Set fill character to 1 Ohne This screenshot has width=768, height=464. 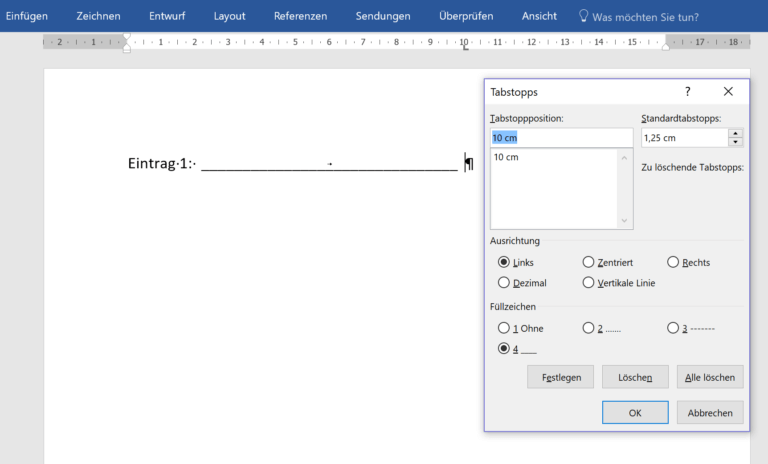[504, 328]
